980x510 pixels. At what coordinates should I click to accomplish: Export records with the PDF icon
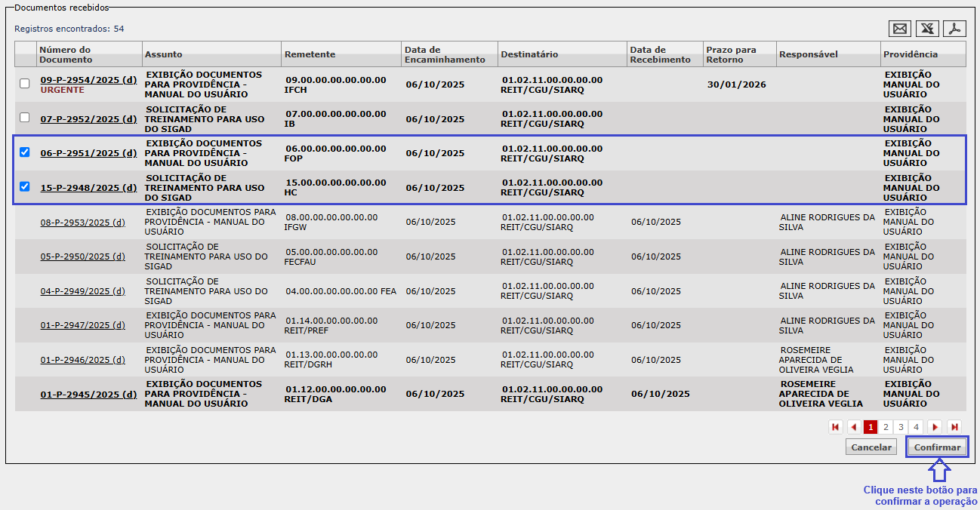955,29
